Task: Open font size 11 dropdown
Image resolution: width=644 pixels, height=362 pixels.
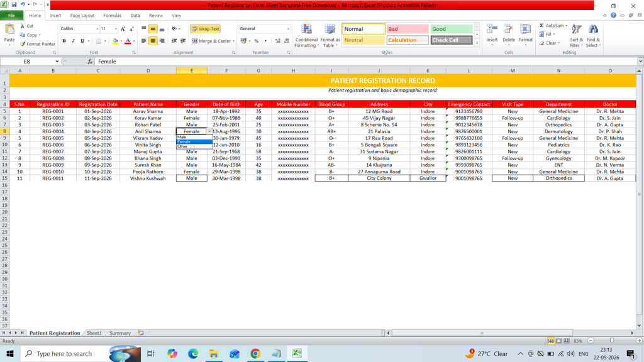Action: [116, 29]
